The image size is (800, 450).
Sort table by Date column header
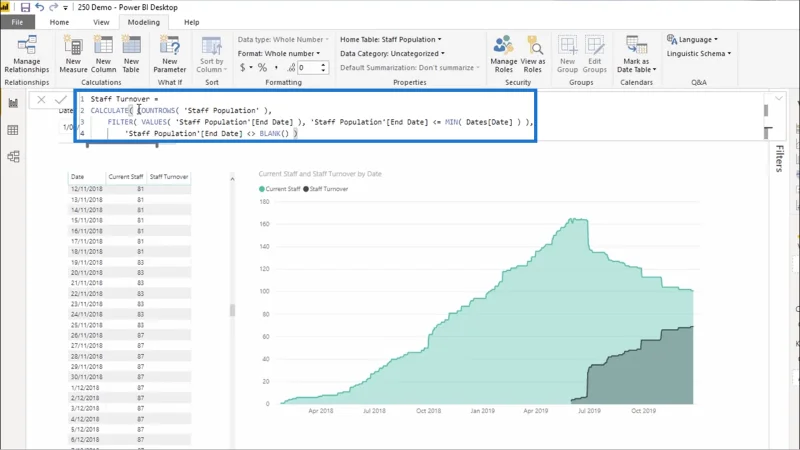click(78, 177)
